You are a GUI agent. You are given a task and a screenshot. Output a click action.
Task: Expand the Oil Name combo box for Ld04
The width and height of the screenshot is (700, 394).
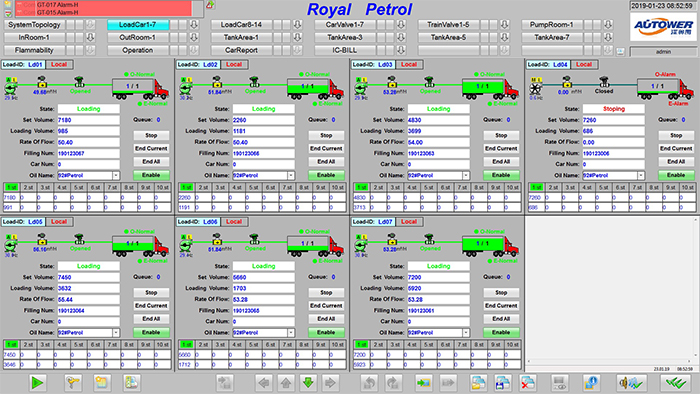pos(641,175)
